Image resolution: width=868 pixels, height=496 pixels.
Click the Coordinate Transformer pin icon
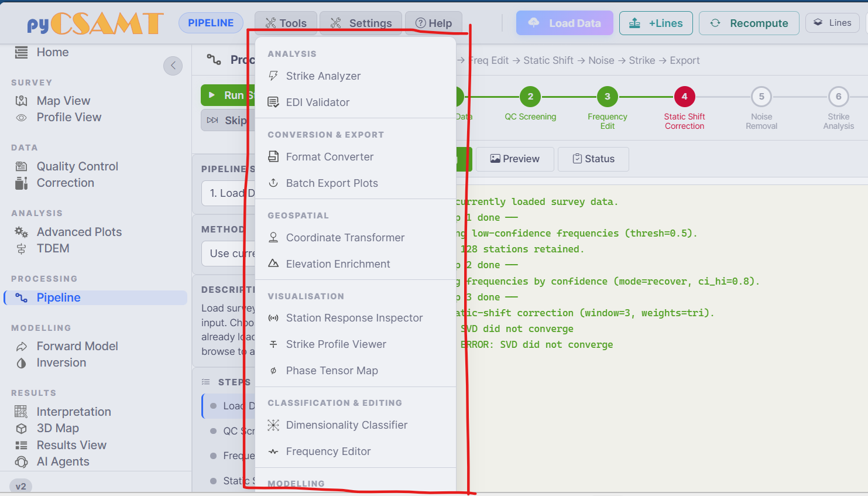[273, 237]
